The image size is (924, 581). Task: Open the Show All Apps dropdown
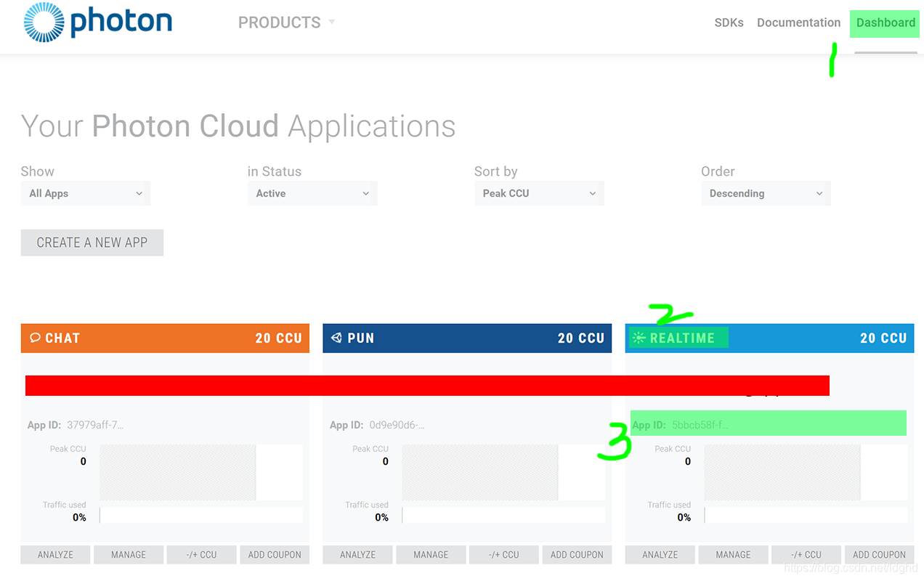[x=86, y=193]
